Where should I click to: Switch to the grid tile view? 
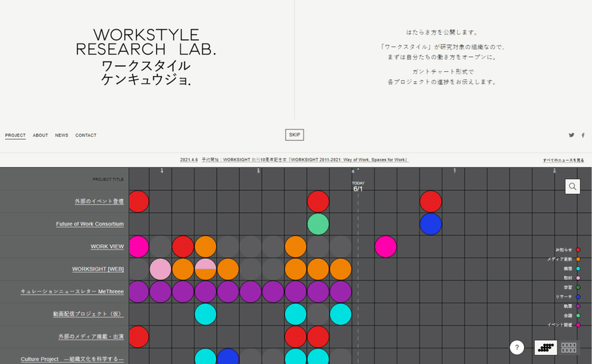568,348
